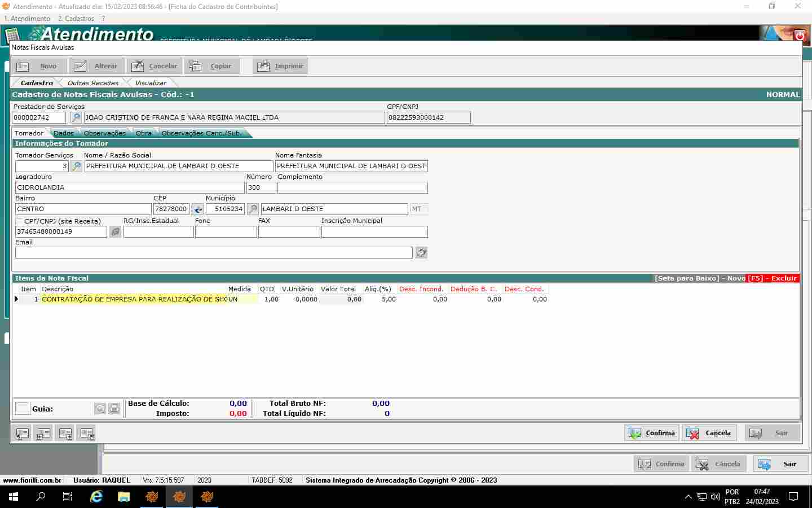Click the icon beside the Email field
Screen dimensions: 812x508
(421, 253)
